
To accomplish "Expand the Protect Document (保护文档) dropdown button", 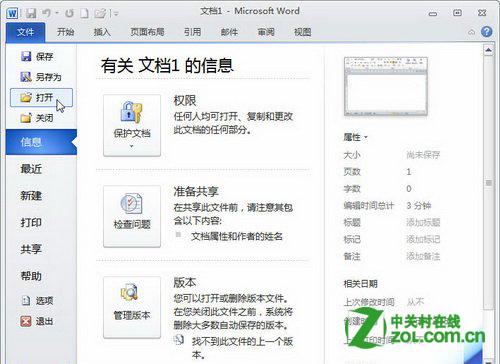I will 132,125.
